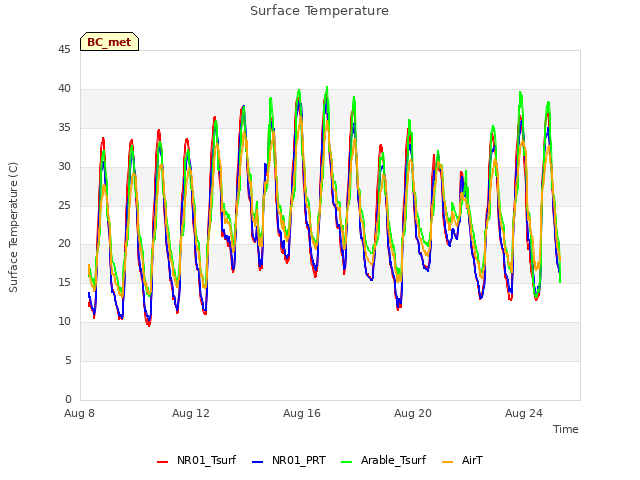Toggle the NR01_PRT legend entry

(289, 460)
